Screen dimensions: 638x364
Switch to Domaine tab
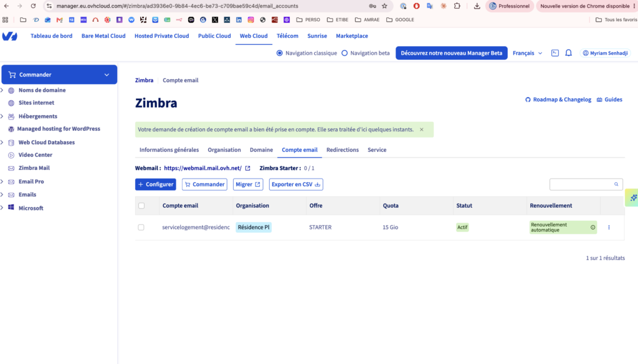click(261, 150)
